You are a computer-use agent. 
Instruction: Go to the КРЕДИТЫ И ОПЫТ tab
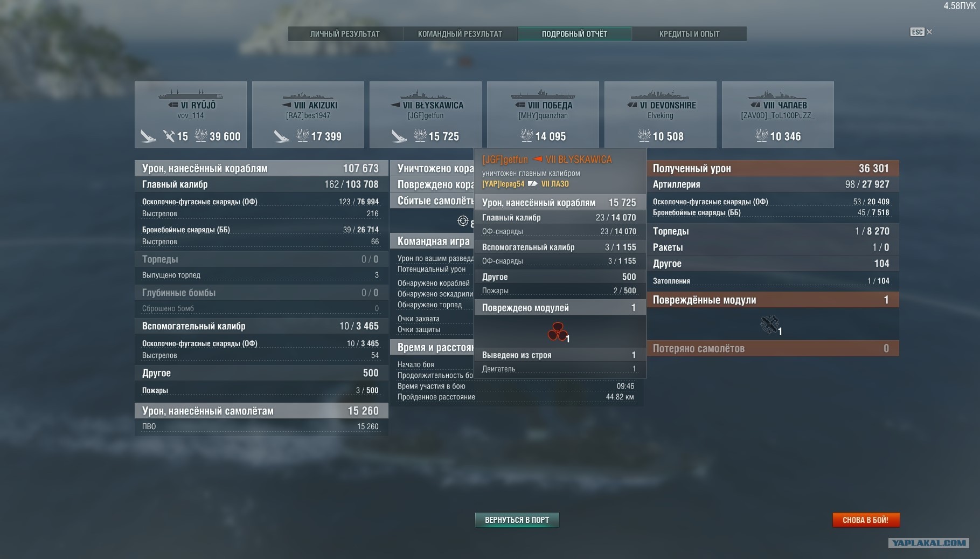[x=690, y=34]
